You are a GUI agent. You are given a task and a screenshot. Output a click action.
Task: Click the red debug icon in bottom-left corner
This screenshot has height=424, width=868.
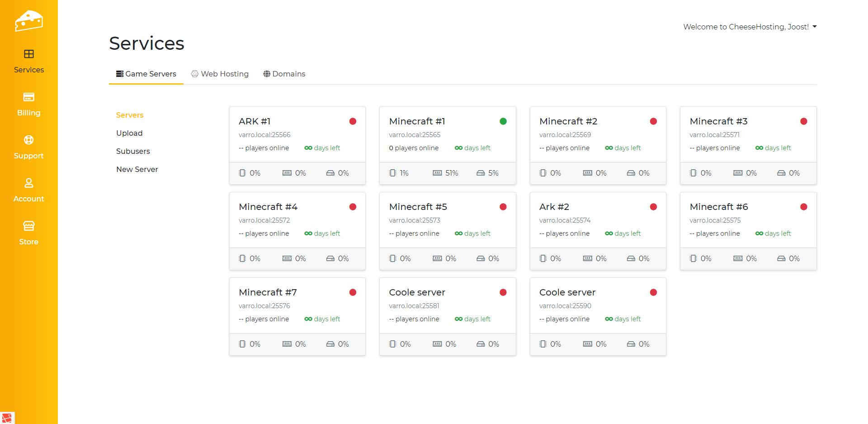(7, 418)
